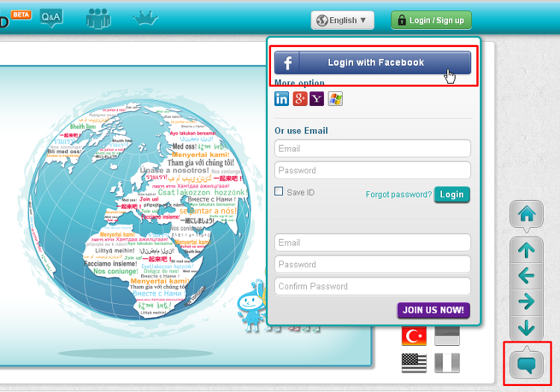
Task: Click the down arrow navigation button
Action: [526, 327]
